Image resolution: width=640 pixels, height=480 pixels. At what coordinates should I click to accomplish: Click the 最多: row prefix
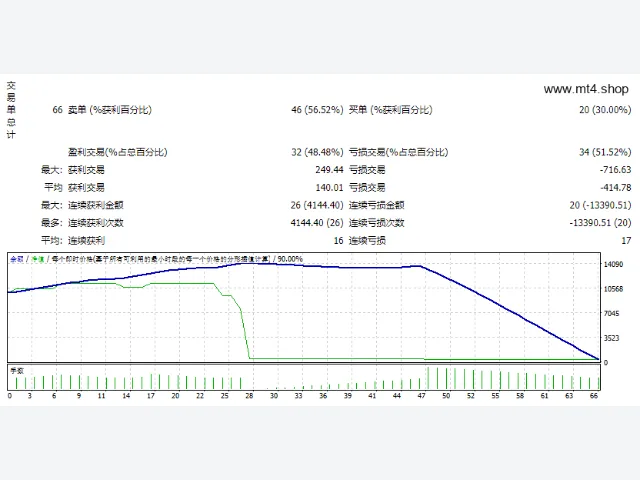(x=51, y=223)
